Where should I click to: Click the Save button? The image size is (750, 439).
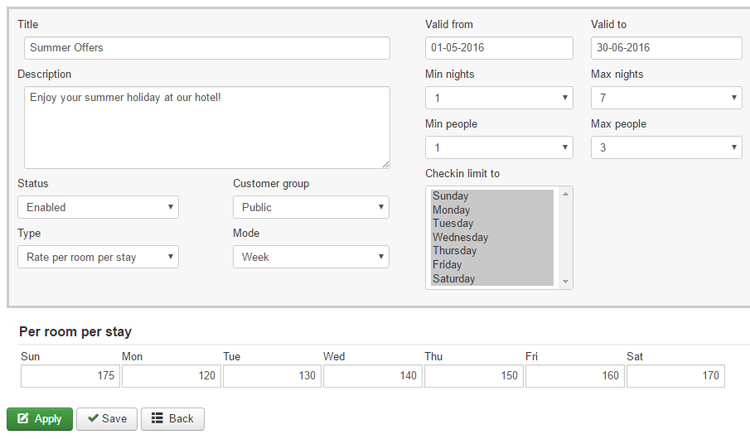106,419
